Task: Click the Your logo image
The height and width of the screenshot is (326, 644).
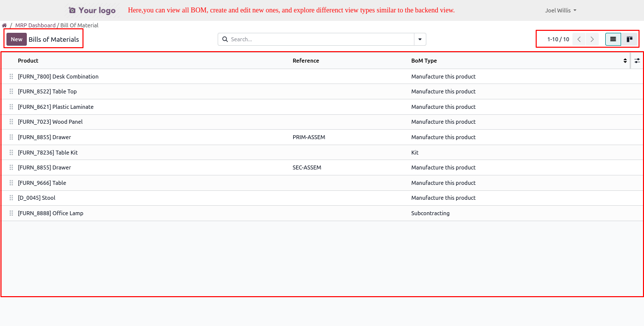Action: pyautogui.click(x=92, y=10)
